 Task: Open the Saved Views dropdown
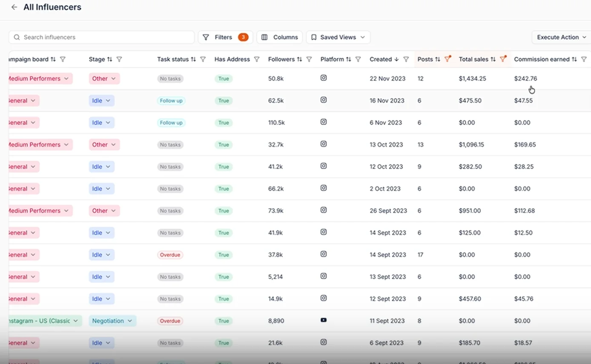[338, 37]
